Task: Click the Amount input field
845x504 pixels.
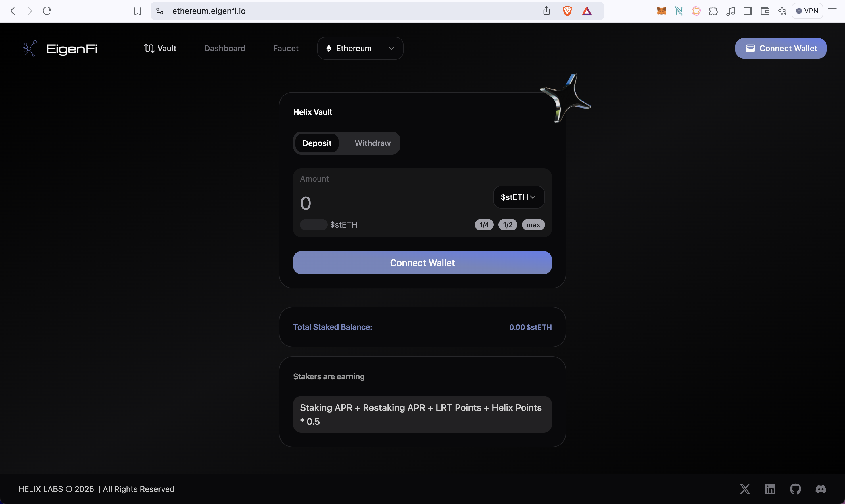Action: [391, 203]
